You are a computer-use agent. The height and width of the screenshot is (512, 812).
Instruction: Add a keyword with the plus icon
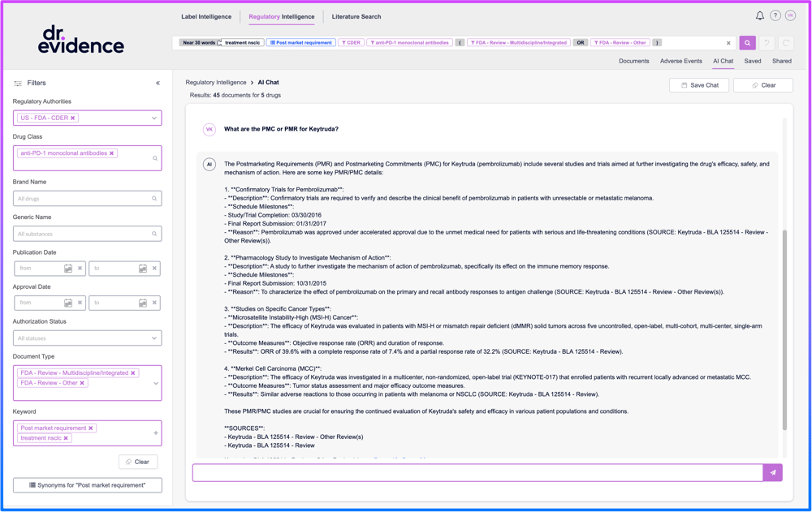coord(155,432)
